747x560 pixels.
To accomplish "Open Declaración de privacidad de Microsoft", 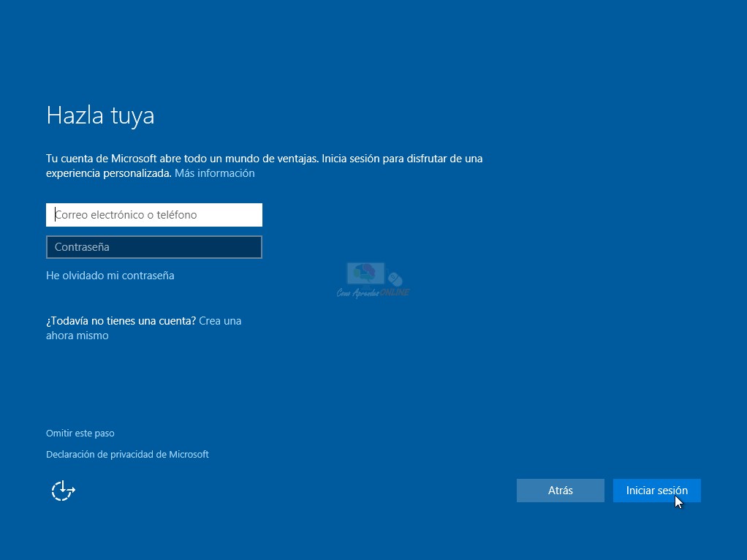I will point(127,454).
